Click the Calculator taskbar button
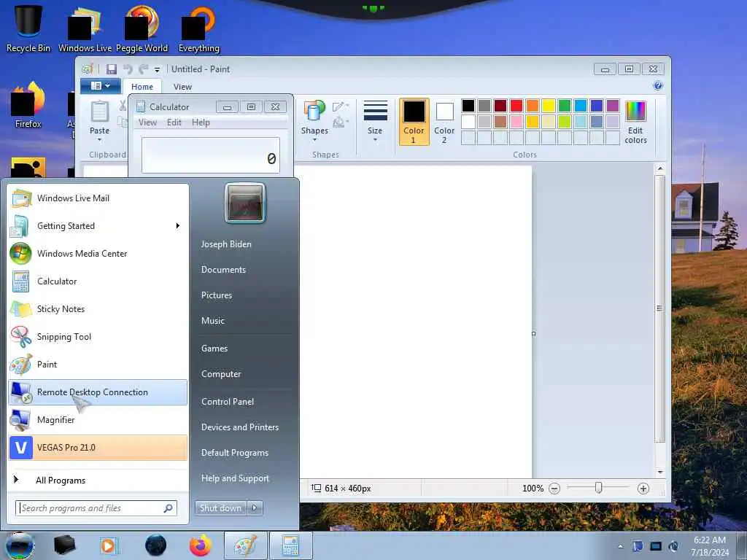 click(290, 545)
